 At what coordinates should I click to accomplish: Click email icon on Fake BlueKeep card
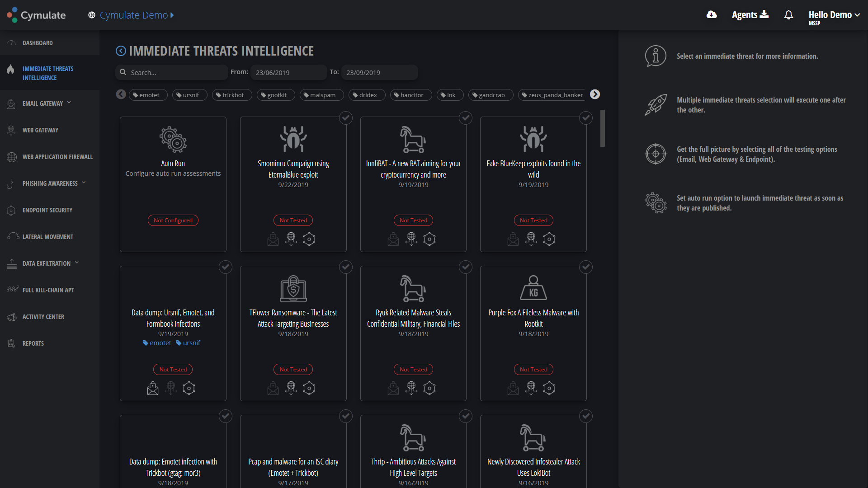tap(513, 239)
